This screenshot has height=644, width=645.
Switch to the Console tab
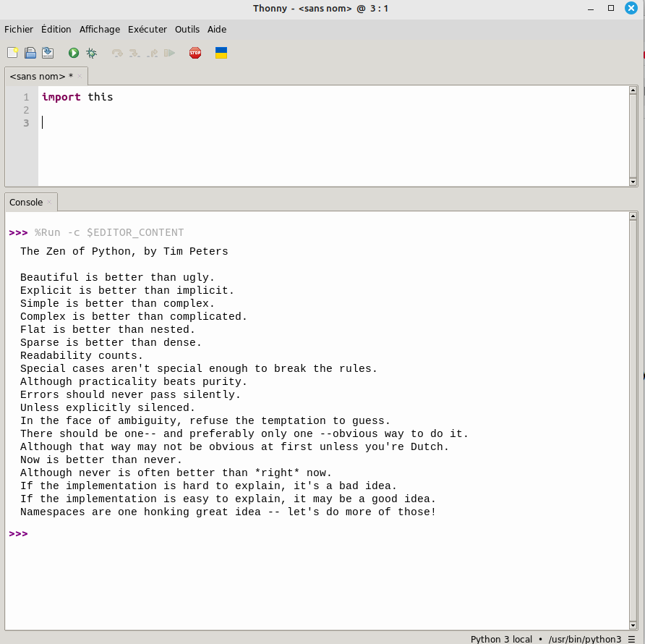[x=26, y=203]
